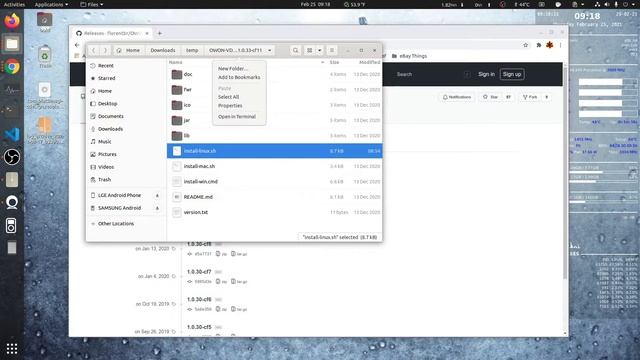Open Properties from context menu
This screenshot has height=360, width=640.
coord(230,106)
